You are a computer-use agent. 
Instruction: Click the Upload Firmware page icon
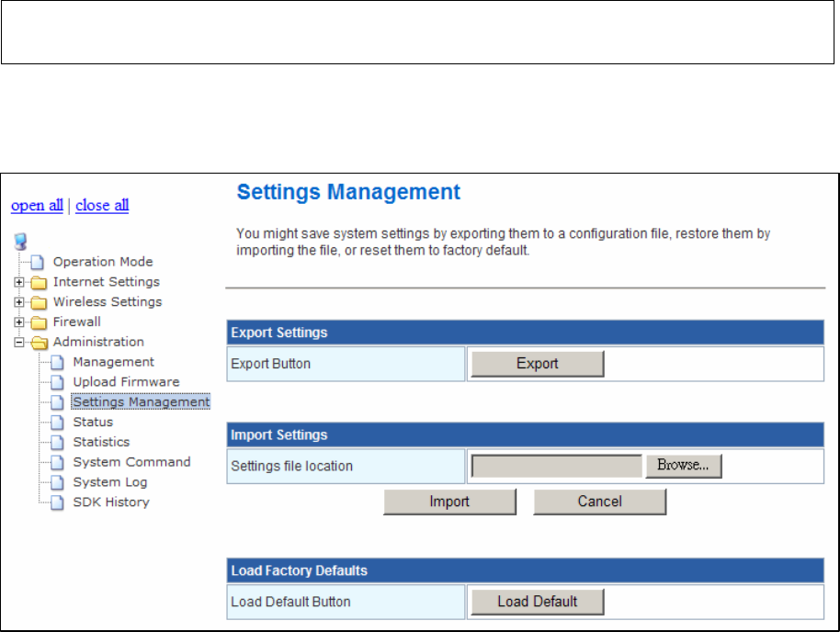[57, 382]
